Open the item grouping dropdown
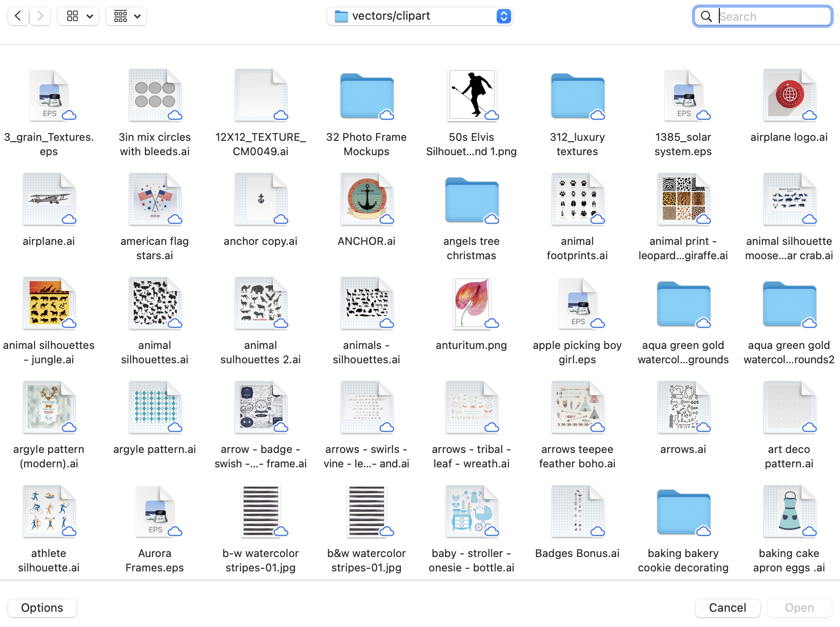This screenshot has width=840, height=627. click(x=126, y=16)
